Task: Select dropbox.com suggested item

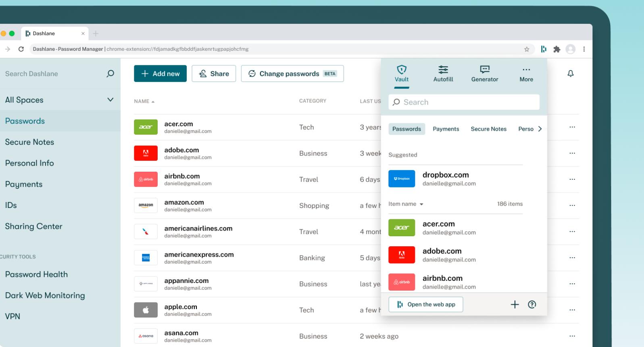Action: 455,179
